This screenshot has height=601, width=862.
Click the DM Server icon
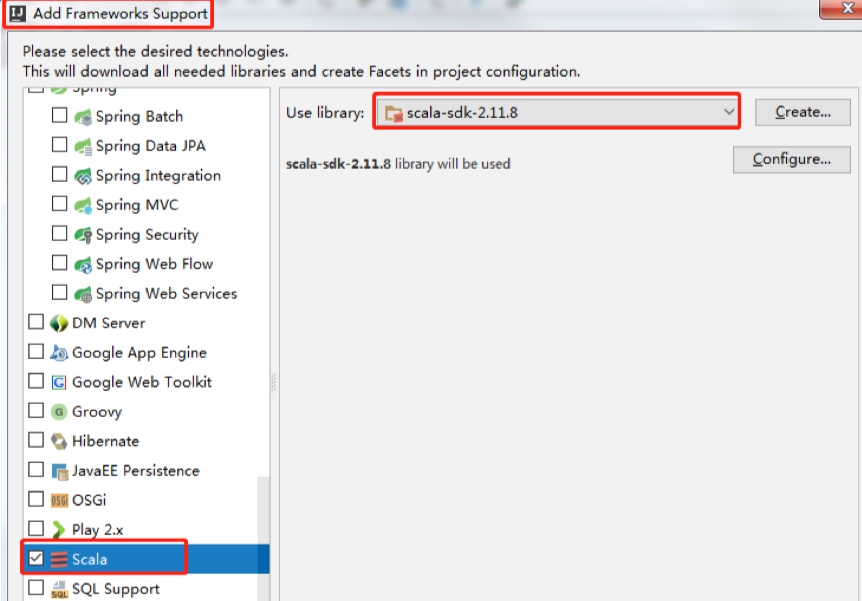pyautogui.click(x=59, y=323)
